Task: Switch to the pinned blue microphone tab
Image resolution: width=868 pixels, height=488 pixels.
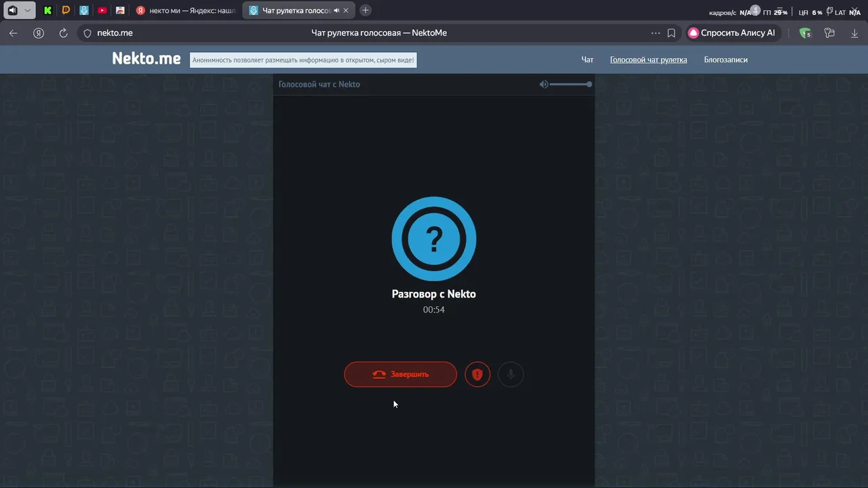Action: (x=83, y=10)
